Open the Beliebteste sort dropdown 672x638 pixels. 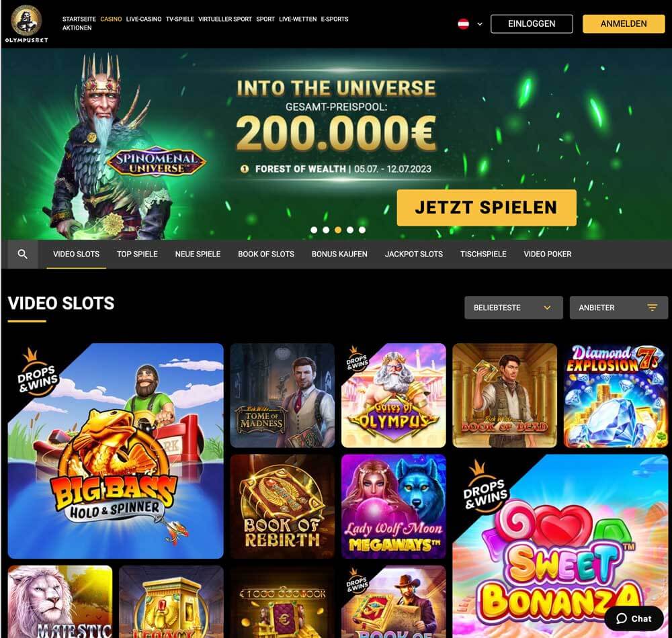point(513,308)
